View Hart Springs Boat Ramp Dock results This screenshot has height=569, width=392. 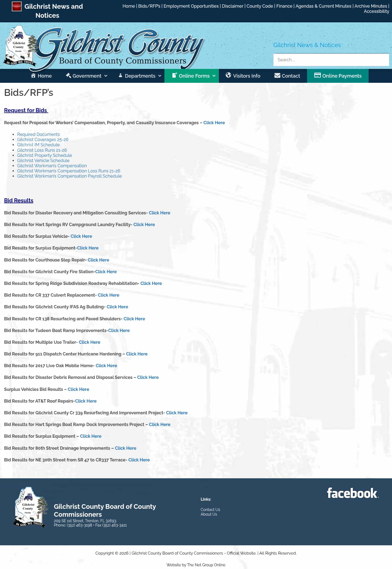point(160,424)
